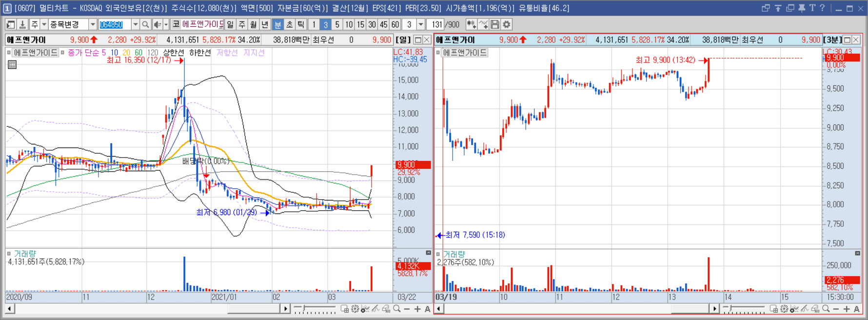Screen dimensions: 868x320
Task: Click the download arrow icon in toolbar
Action: click(x=22, y=24)
